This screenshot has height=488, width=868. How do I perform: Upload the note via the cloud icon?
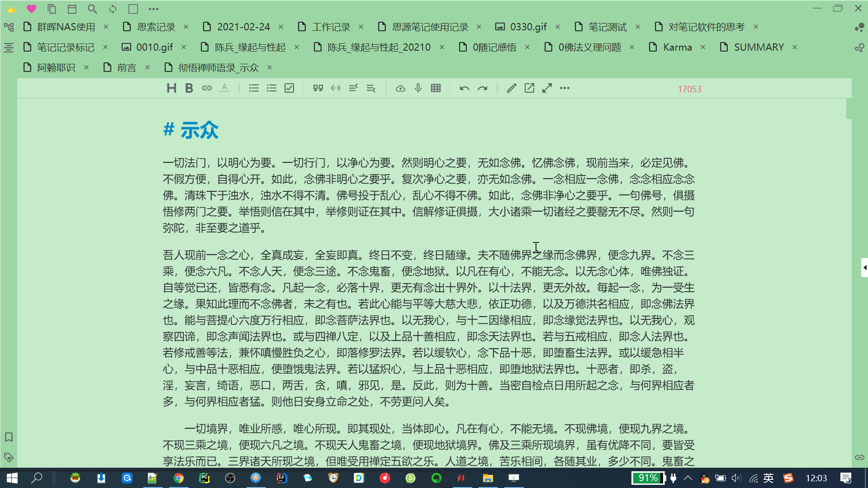400,88
